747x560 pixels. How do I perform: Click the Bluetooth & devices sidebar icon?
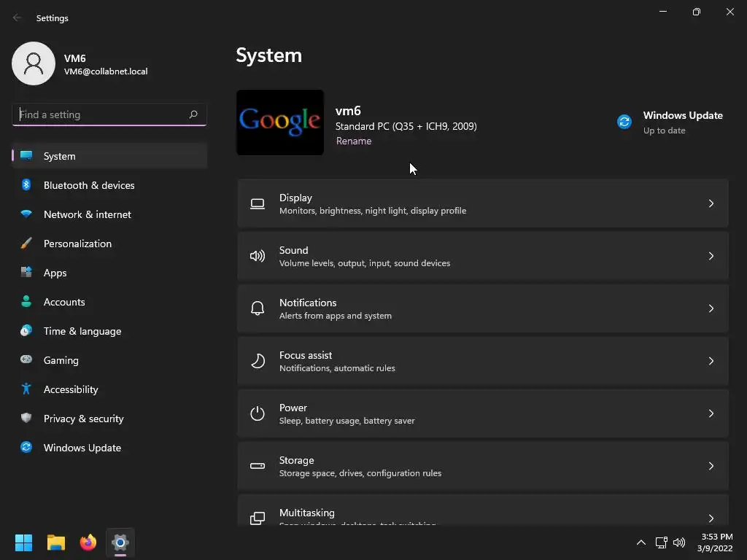pos(26,185)
